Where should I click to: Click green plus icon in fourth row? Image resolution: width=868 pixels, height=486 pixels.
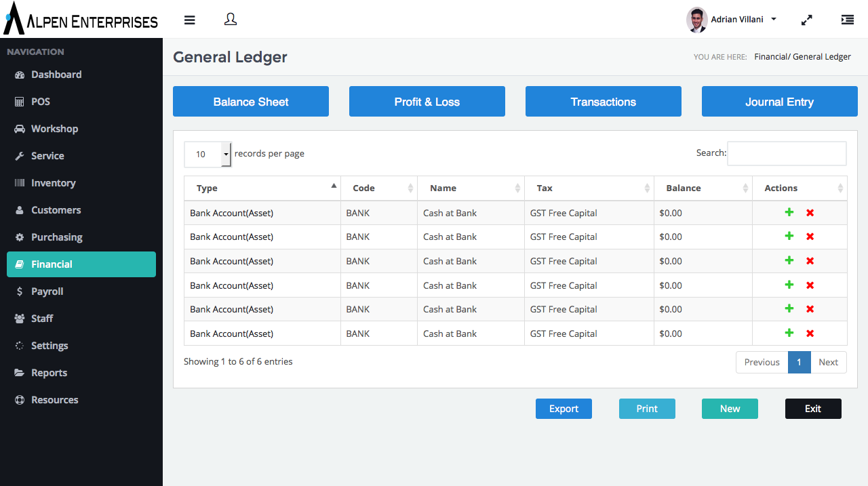tap(789, 285)
